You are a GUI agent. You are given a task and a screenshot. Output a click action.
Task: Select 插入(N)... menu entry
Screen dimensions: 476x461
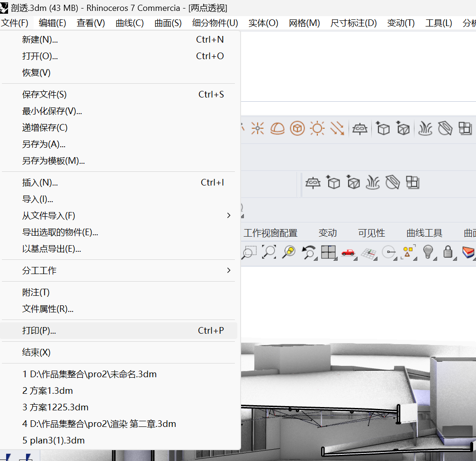pyautogui.click(x=118, y=183)
